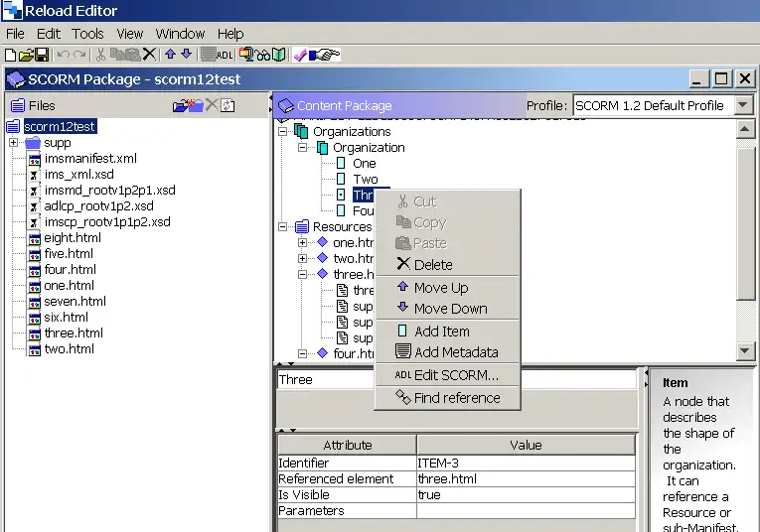Click the refresh icon in Files panel header
Viewport: 760px width, 532px height.
pos(228,105)
